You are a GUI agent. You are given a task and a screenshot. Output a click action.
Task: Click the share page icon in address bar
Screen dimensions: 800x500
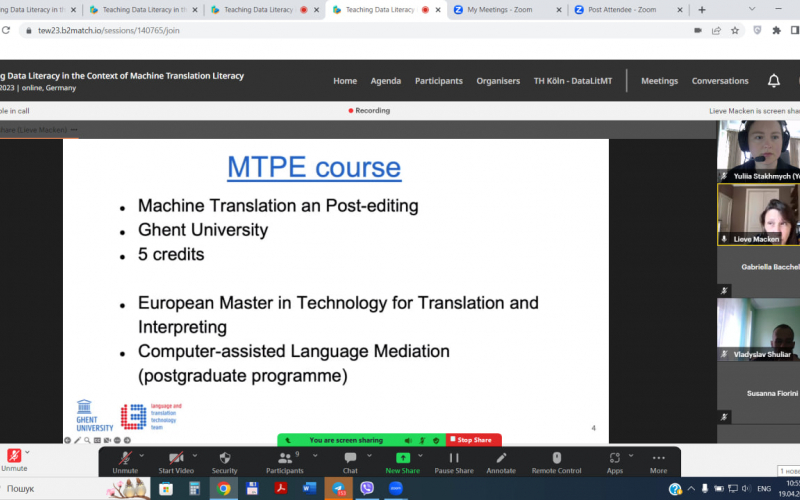(x=716, y=31)
